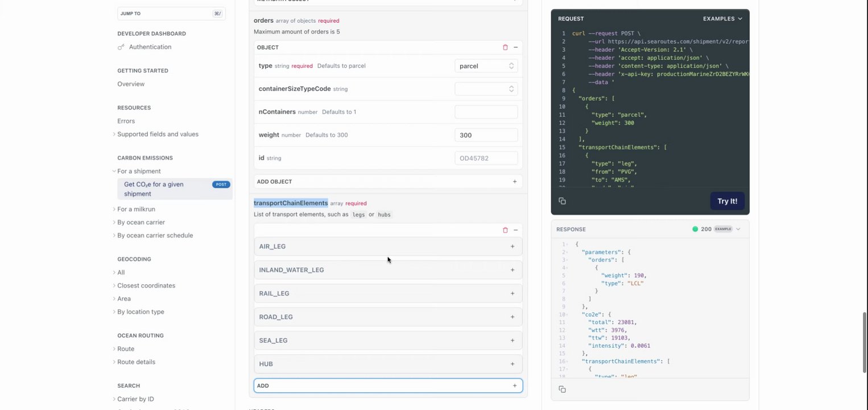
Task: Copy the request code snippet
Action: [x=562, y=201]
